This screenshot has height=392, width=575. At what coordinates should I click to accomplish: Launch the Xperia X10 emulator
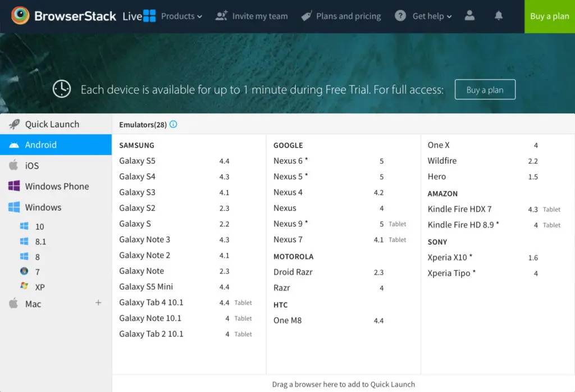pyautogui.click(x=482, y=258)
